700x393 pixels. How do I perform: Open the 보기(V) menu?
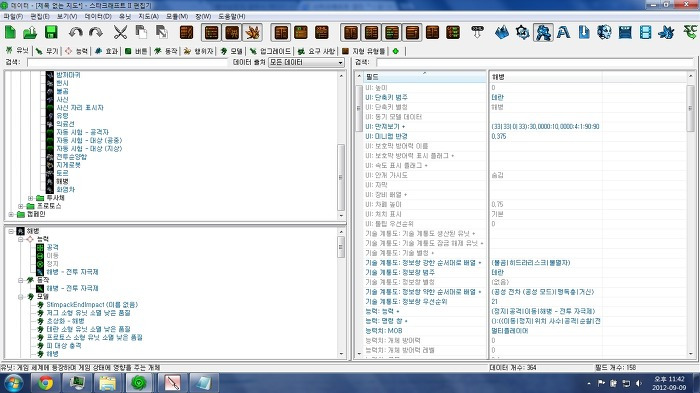(67, 16)
